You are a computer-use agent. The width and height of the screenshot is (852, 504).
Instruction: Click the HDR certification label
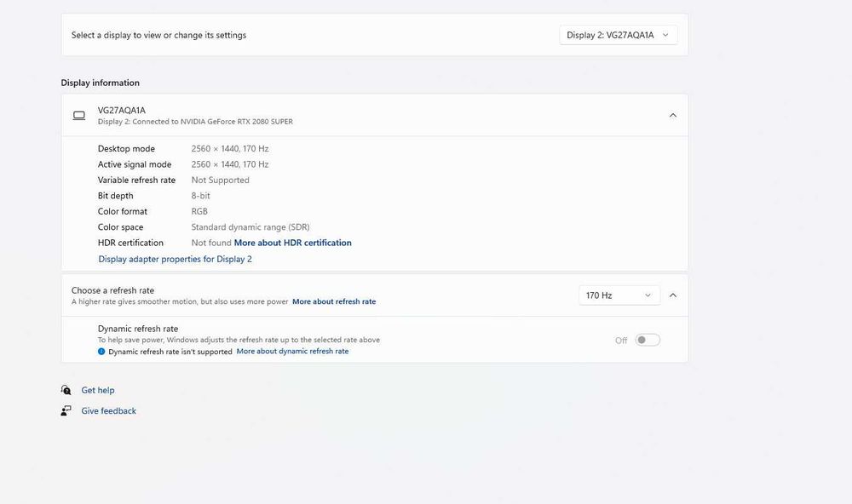pos(130,243)
